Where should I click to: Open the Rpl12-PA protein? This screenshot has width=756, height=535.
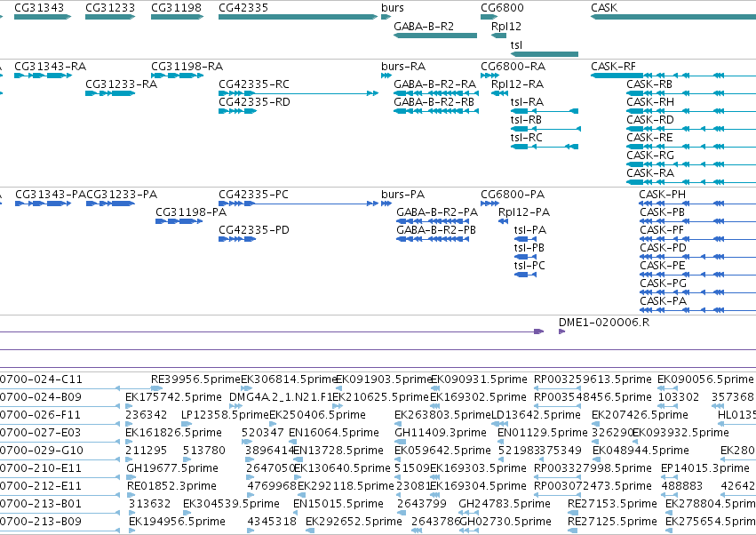coord(524,212)
